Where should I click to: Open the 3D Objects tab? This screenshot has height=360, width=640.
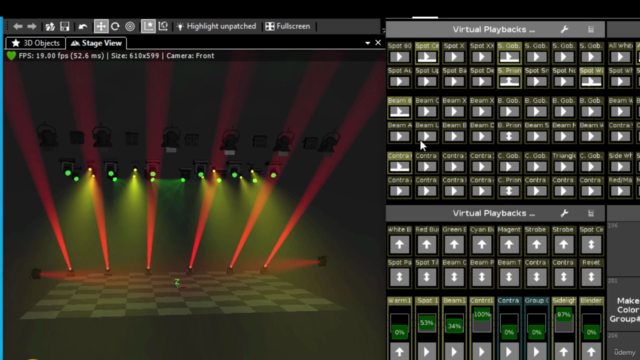[x=36, y=43]
